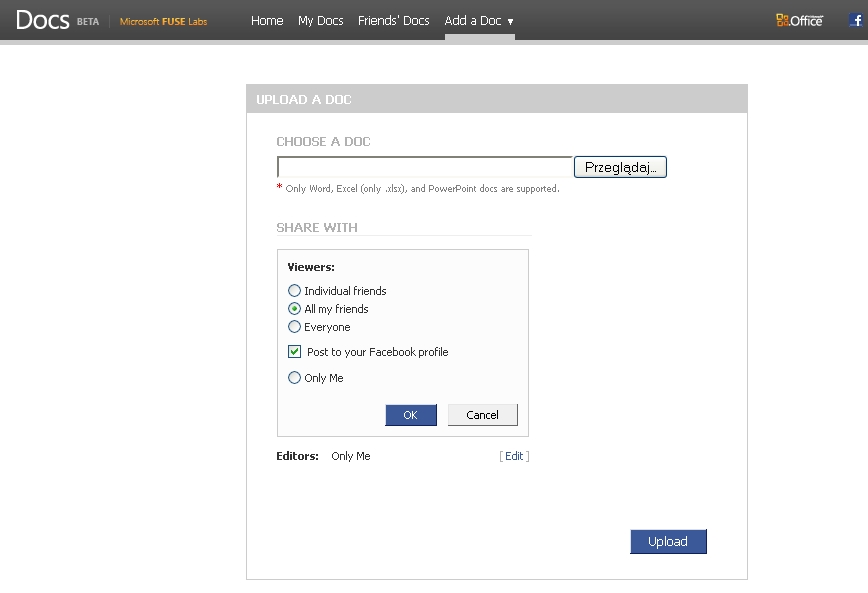Uncheck Post to your Facebook profile

click(294, 352)
